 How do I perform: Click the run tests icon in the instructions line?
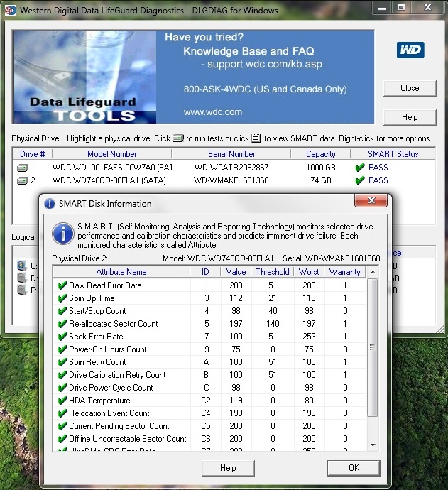[x=178, y=138]
